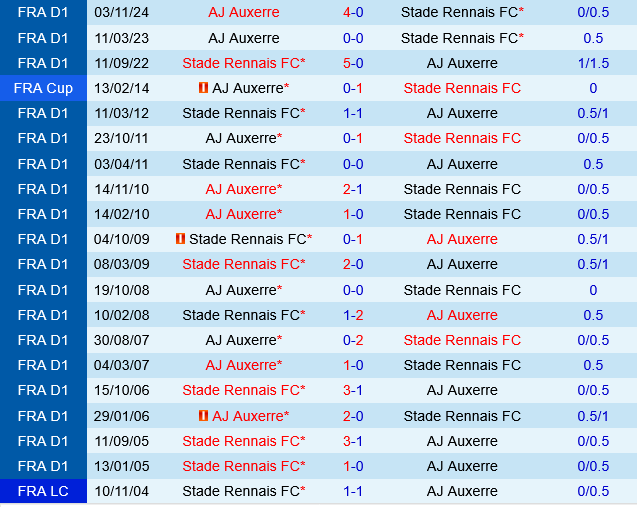The width and height of the screenshot is (637, 507).
Task: Select away team AJ Auxerre on 10/02/08
Action: tap(462, 315)
